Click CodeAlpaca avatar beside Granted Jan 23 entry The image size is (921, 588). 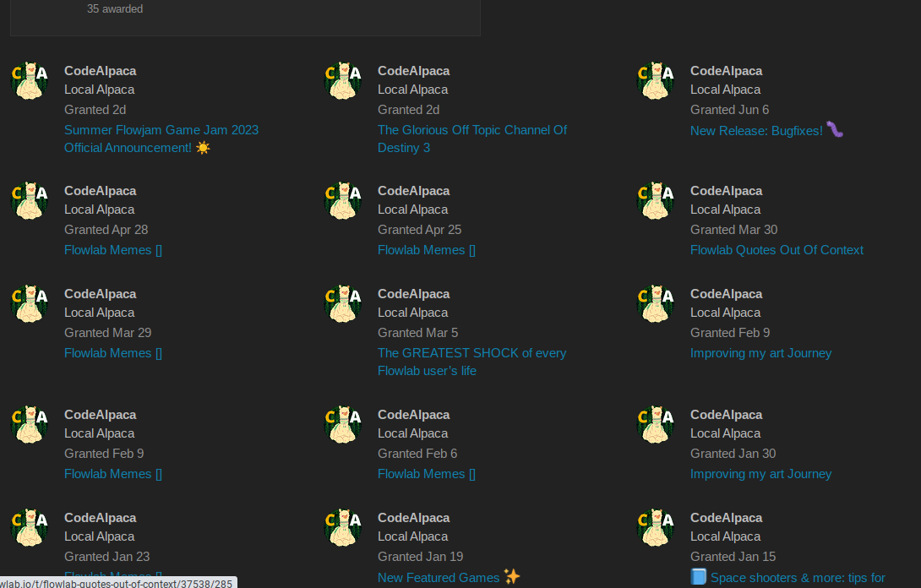click(30, 527)
